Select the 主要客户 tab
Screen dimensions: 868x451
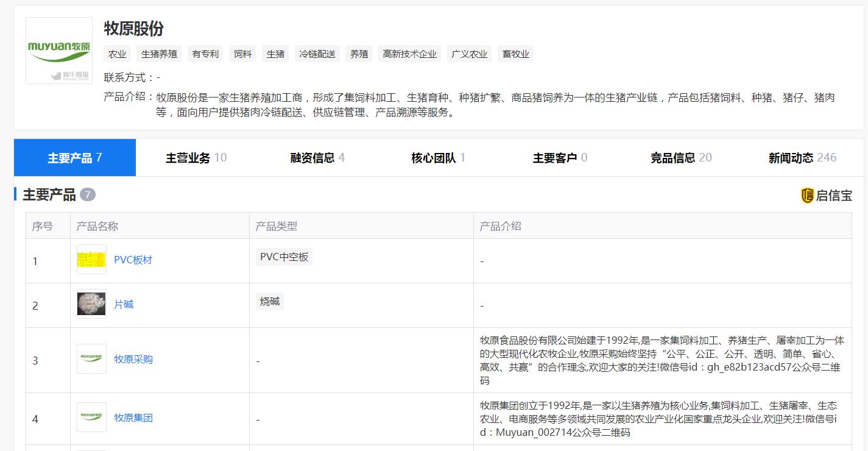[x=560, y=158]
